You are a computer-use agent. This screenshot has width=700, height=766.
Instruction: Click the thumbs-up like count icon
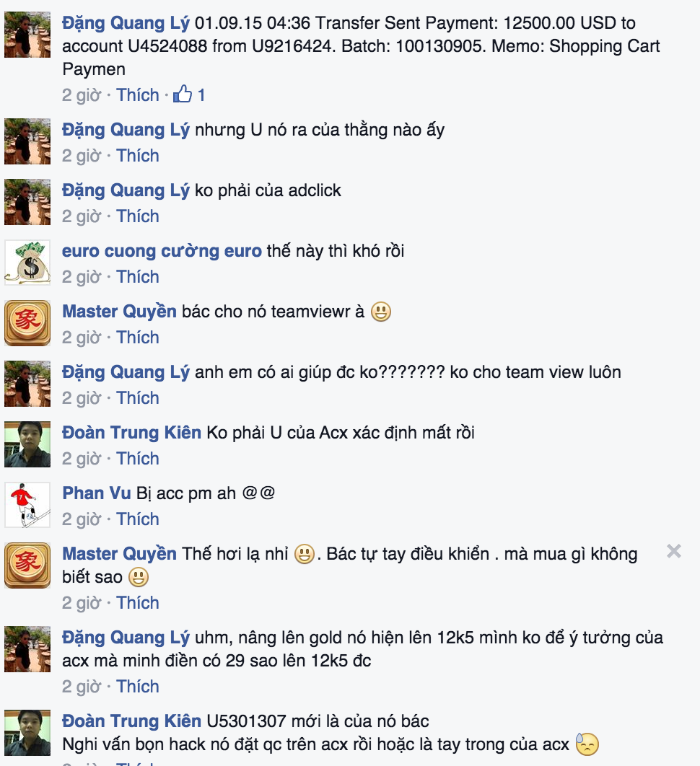183,94
